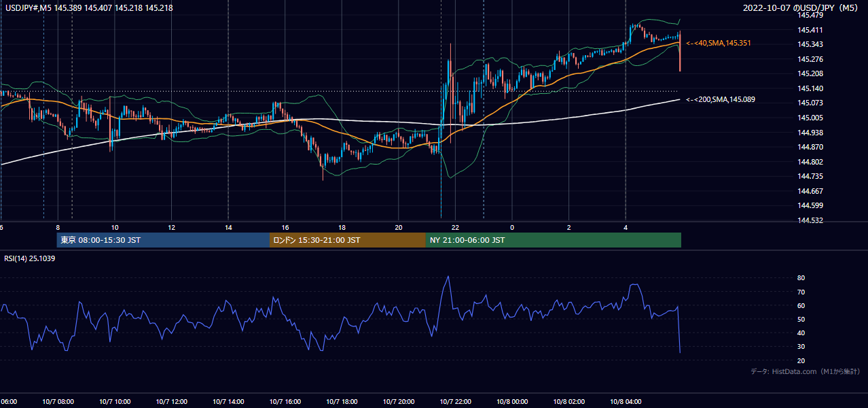This screenshot has width=868, height=408.
Task: Click the 10/7 10:00 time axis label
Action: click(115, 402)
